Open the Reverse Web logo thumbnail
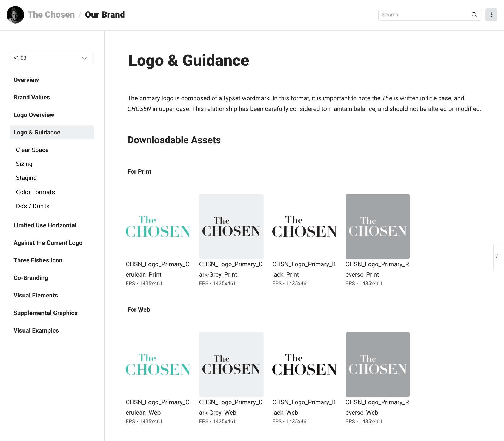The width and height of the screenshot is (504, 441). pos(378,365)
